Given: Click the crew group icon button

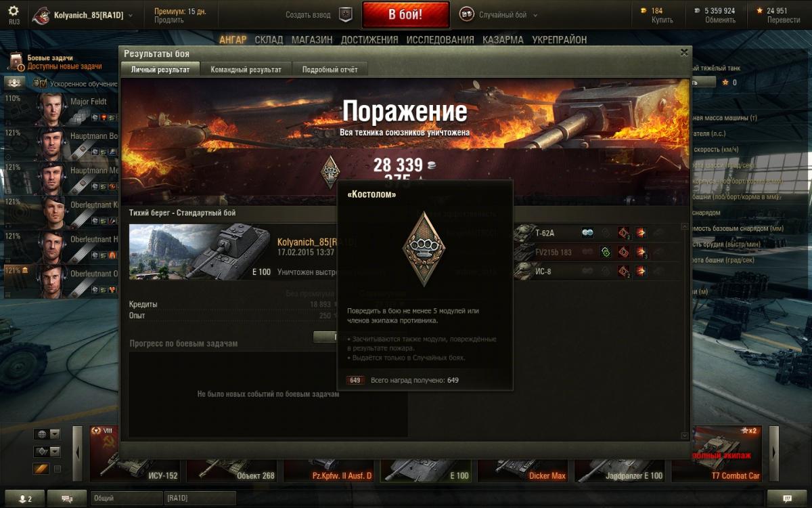Looking at the screenshot, I should pyautogui.click(x=15, y=83).
